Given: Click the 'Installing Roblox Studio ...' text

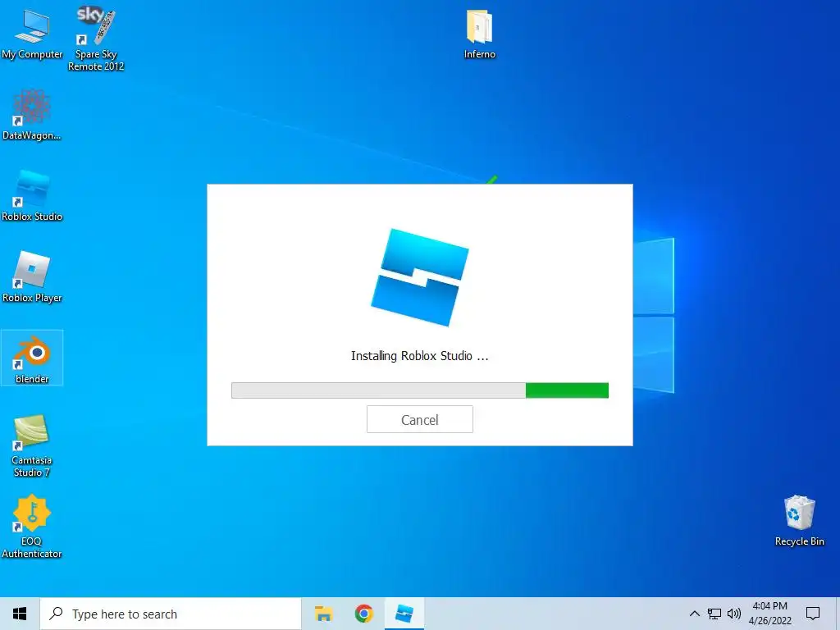Looking at the screenshot, I should point(419,356).
